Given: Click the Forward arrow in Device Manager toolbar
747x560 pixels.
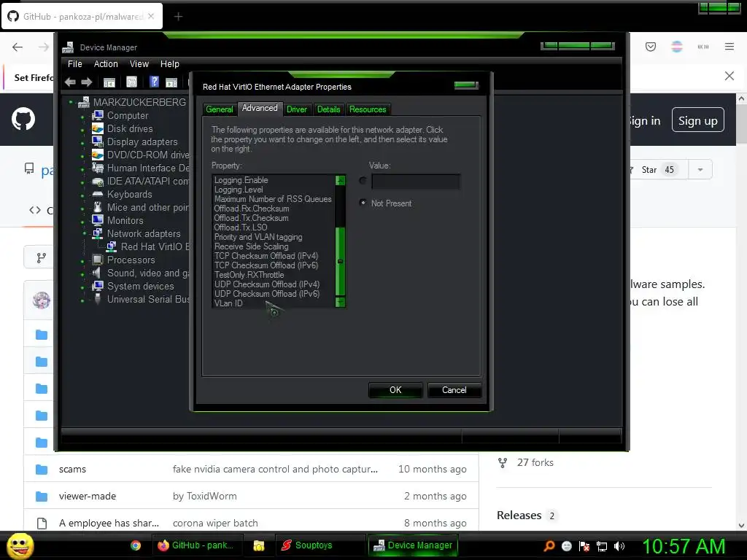Looking at the screenshot, I should point(87,82).
